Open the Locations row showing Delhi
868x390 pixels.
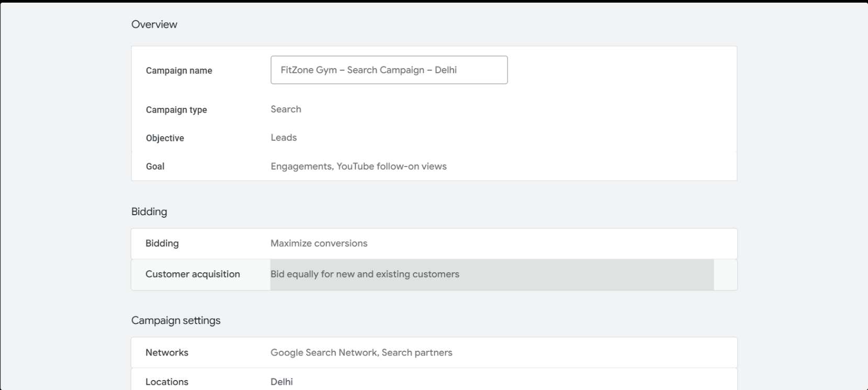coord(434,381)
